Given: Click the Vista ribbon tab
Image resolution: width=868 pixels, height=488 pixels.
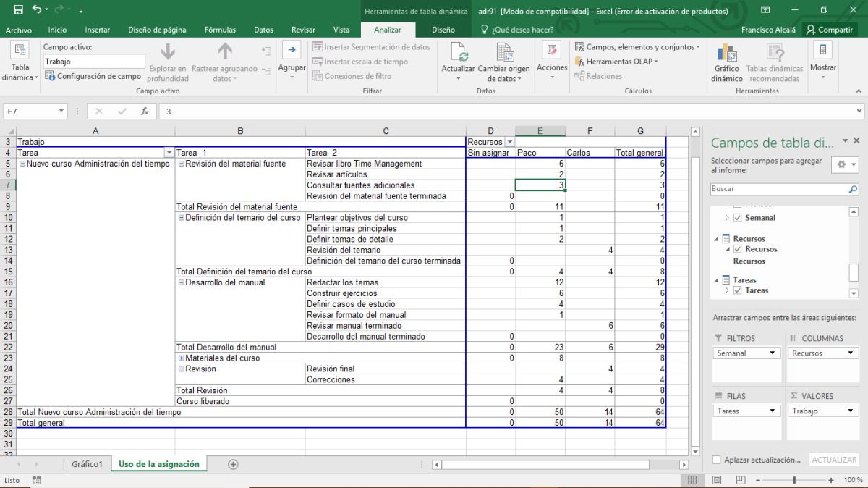Looking at the screenshot, I should tap(341, 30).
